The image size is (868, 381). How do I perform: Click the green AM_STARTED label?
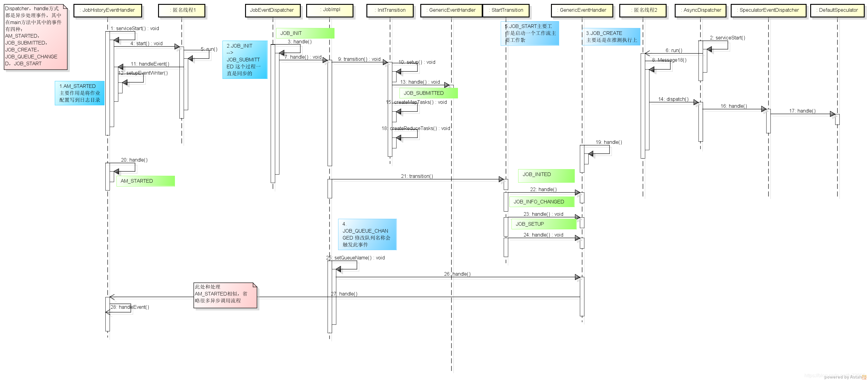(145, 181)
